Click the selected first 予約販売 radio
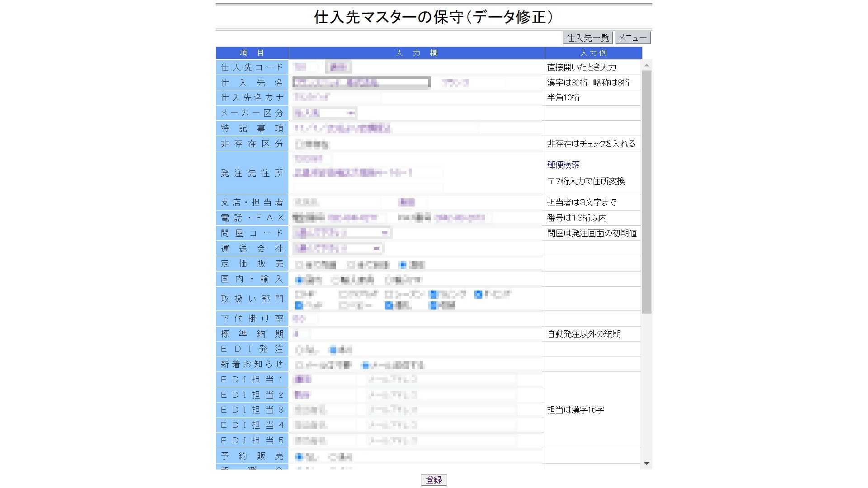Viewport: 868px width, 488px height. (299, 457)
